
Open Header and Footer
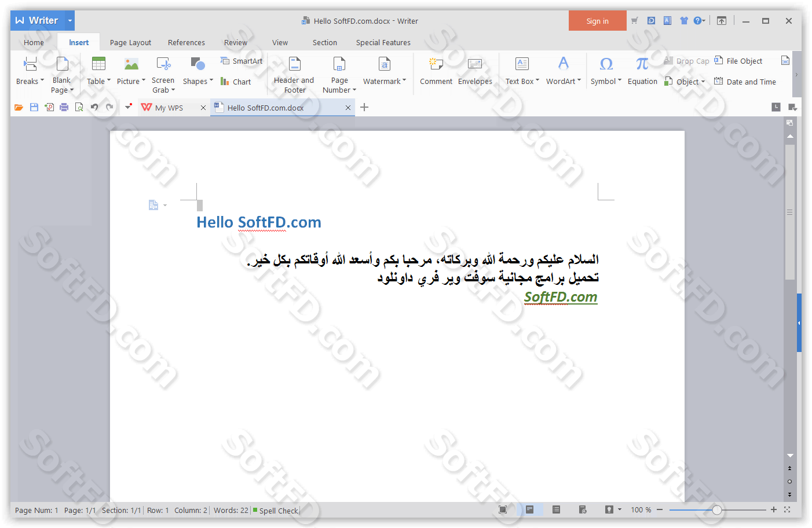click(294, 75)
